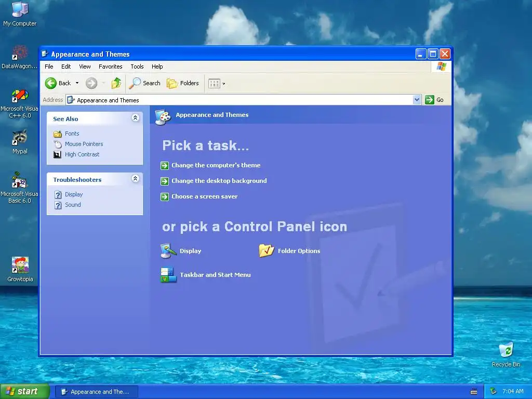Select Microsoft Visual Basic 6.0 shortcut
Image resolution: width=532 pixels, height=399 pixels.
(19, 188)
